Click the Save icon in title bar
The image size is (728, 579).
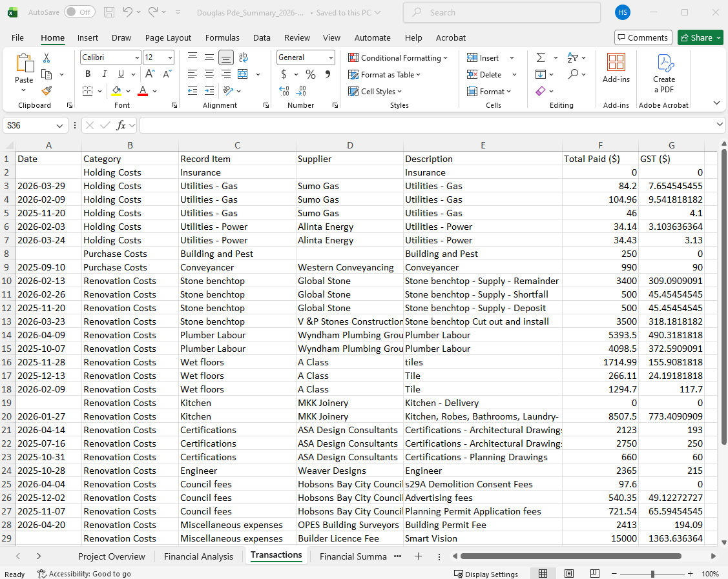point(109,12)
